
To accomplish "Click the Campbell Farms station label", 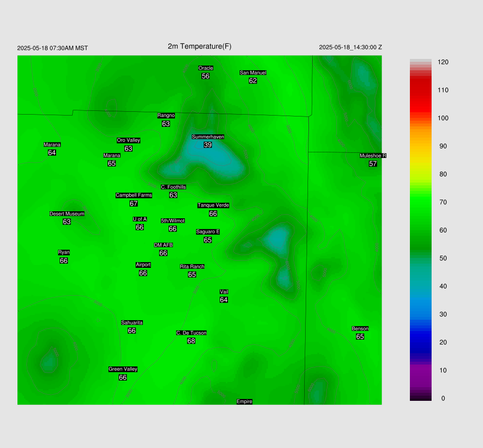I will click(x=133, y=195).
